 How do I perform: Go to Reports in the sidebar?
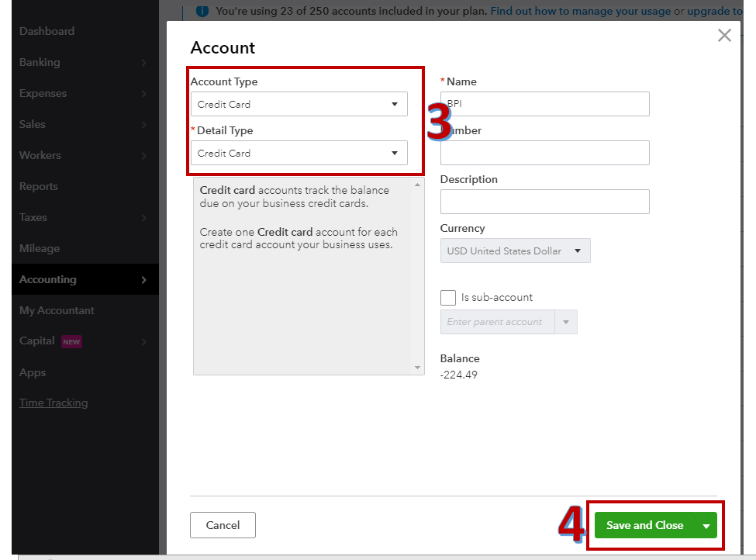[x=39, y=186]
